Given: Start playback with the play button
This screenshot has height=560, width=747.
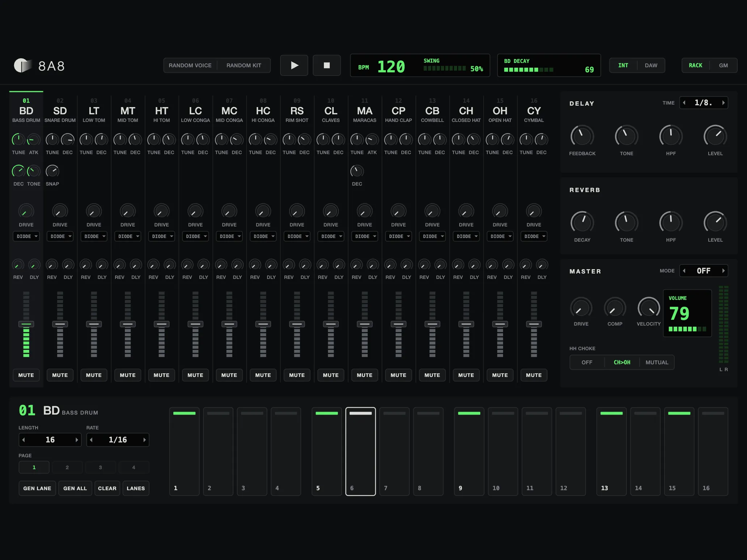Looking at the screenshot, I should pyautogui.click(x=294, y=65).
